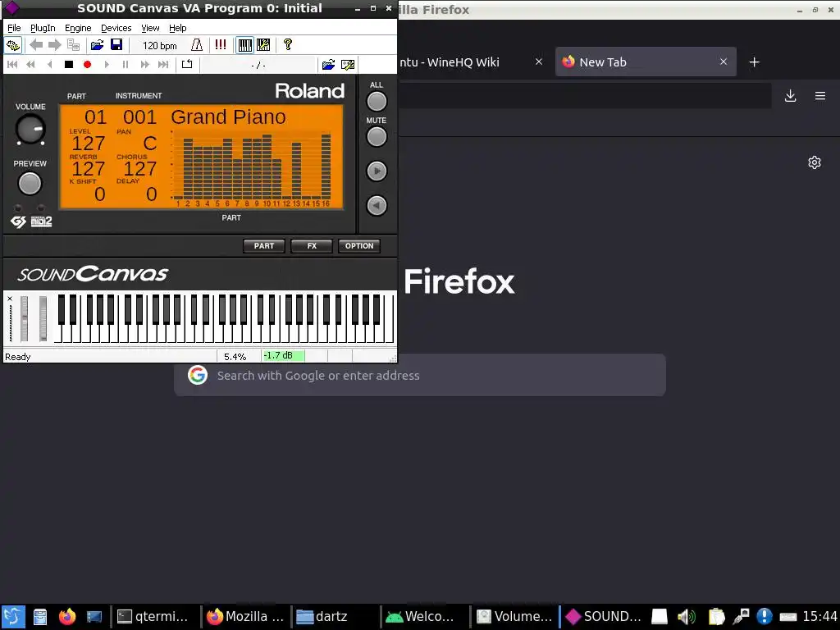
Task: Open the Devices menu
Action: [116, 28]
